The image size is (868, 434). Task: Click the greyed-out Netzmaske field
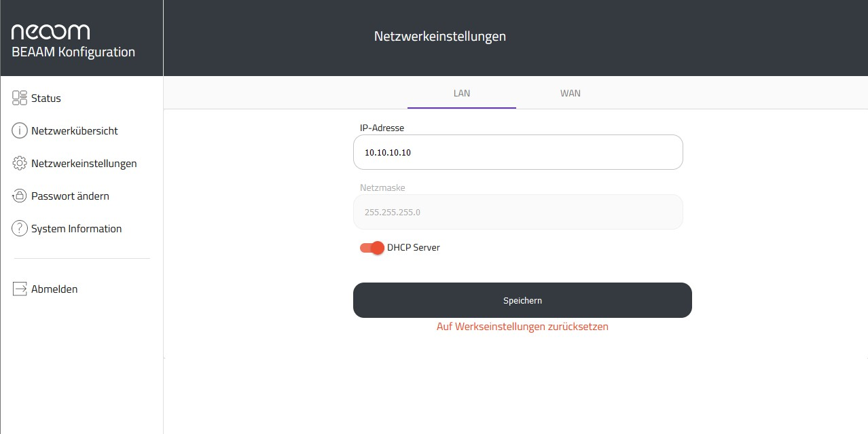click(x=518, y=212)
